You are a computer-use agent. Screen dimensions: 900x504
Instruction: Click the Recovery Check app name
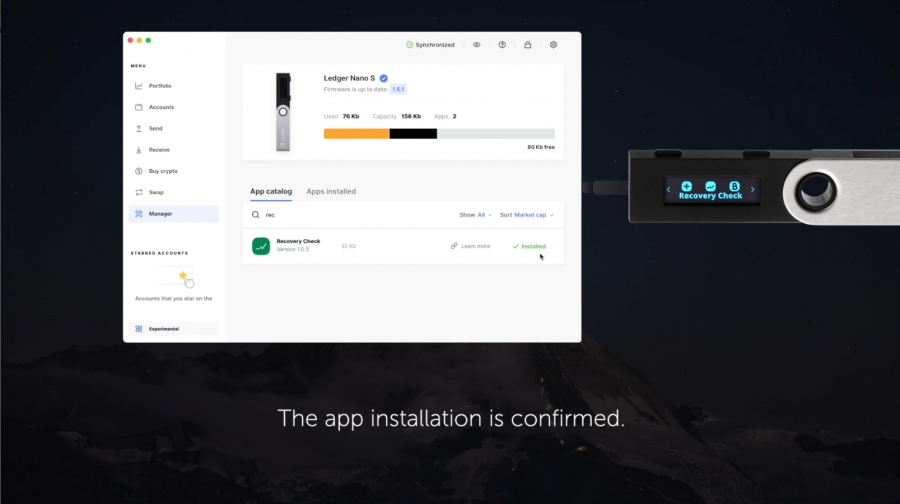click(x=298, y=241)
